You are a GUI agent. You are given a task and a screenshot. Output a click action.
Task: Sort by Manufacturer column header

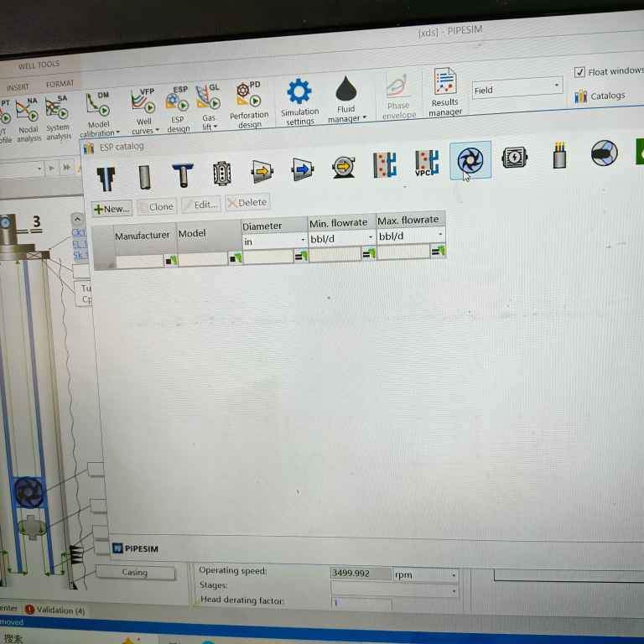point(142,236)
